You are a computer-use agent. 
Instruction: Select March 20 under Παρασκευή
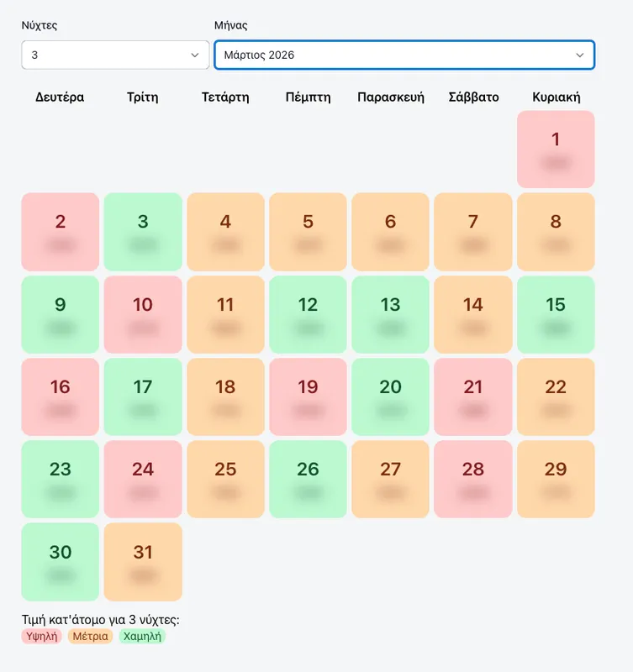click(x=390, y=396)
